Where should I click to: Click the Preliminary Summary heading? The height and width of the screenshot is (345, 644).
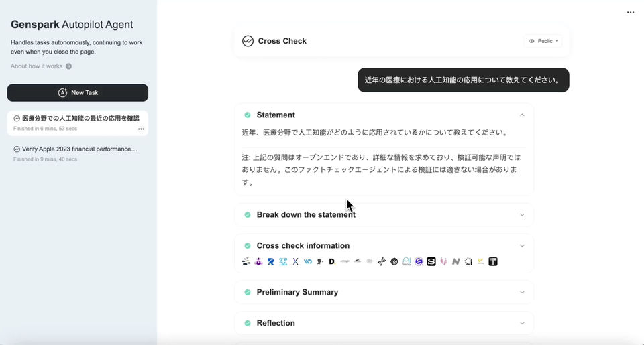tap(297, 292)
